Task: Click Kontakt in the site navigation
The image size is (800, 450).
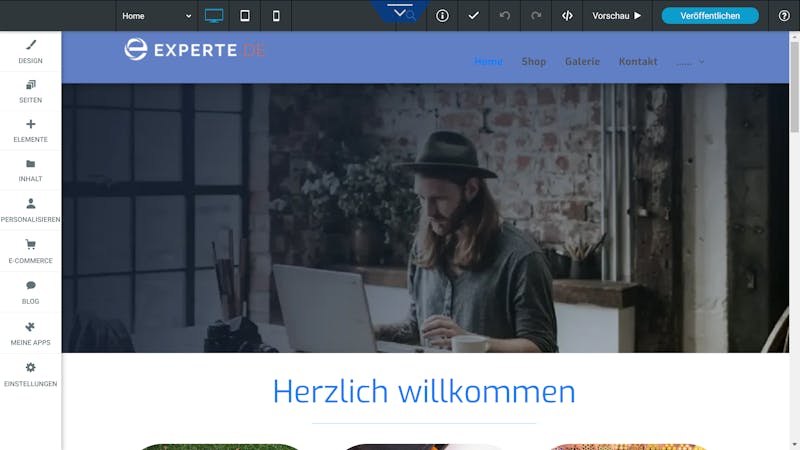Action: [638, 62]
